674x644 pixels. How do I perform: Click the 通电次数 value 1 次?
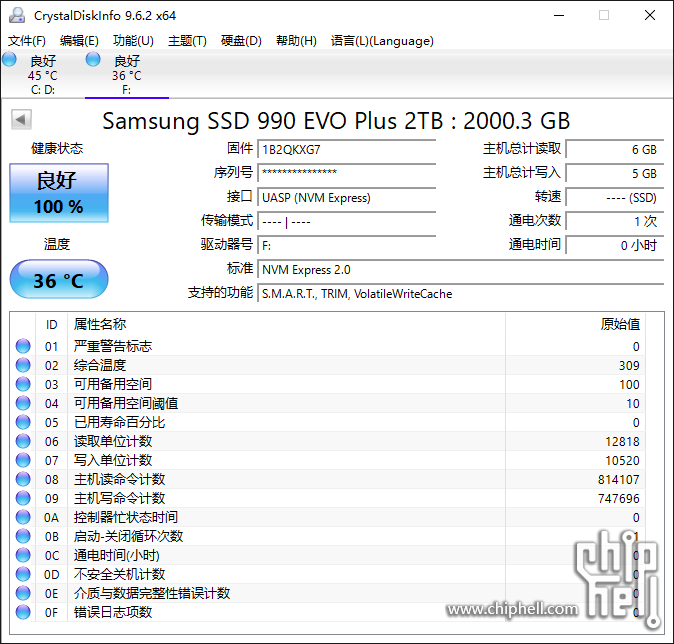pyautogui.click(x=615, y=221)
